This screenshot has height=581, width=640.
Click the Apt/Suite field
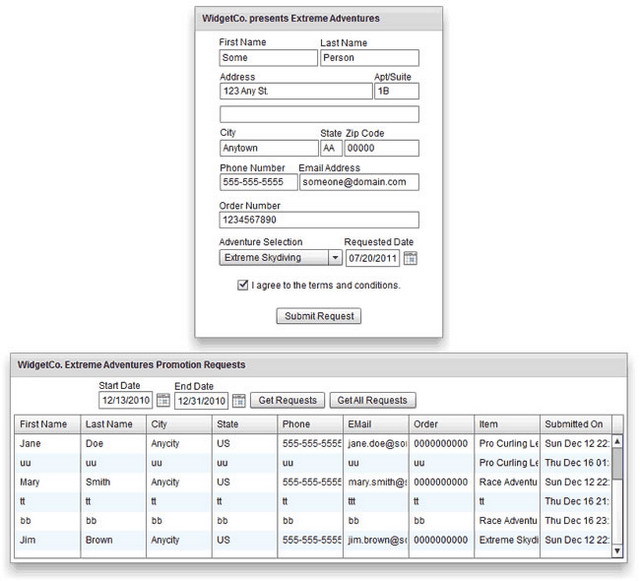(x=397, y=91)
